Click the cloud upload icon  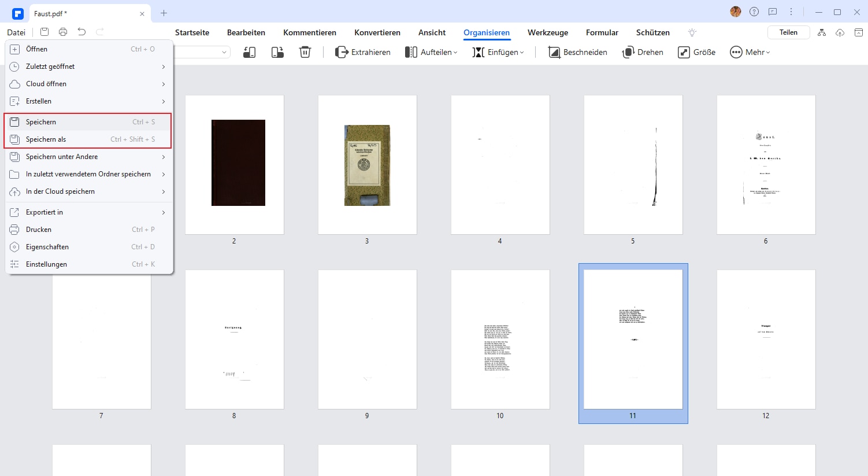840,32
